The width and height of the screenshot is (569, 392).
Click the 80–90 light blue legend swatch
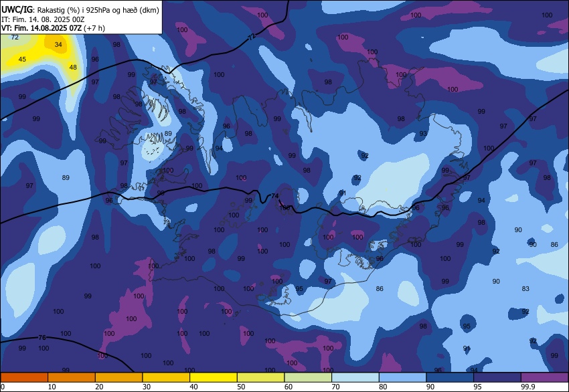tap(402, 377)
